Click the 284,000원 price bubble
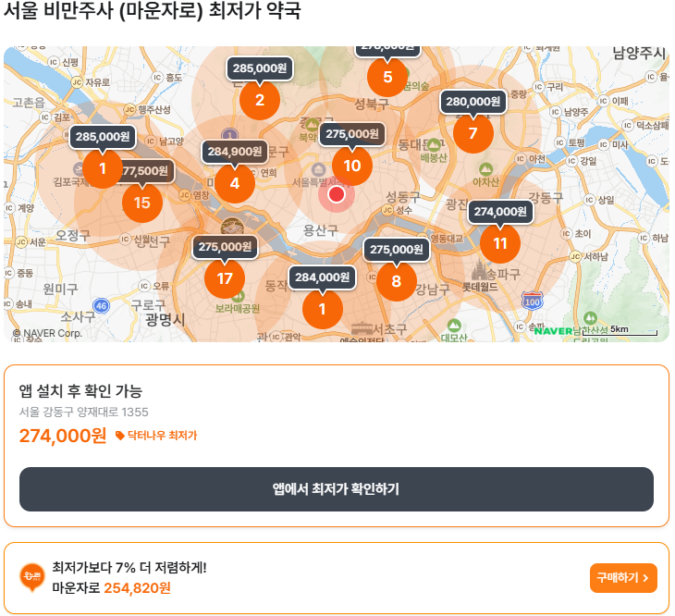Screen dimensions: 675x616 pyautogui.click(x=323, y=277)
